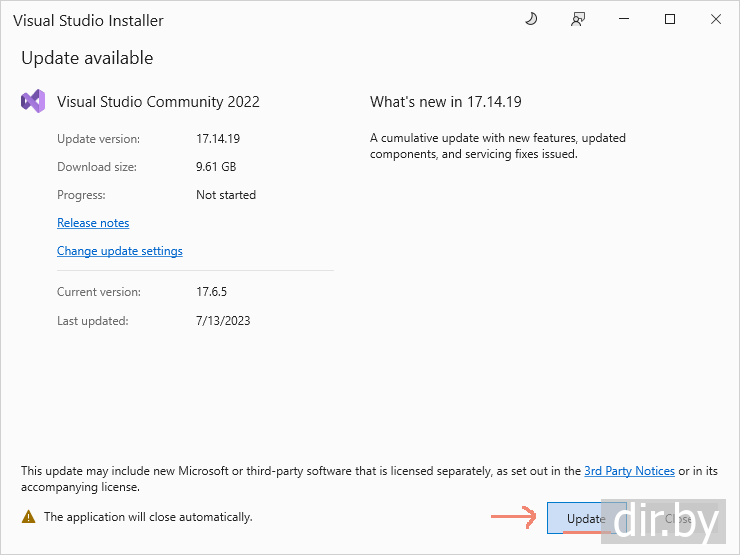740x555 pixels.
Task: Click the Visual Studio purple logo
Action: 33,101
